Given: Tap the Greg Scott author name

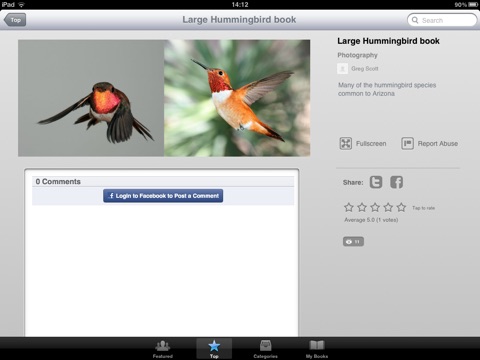Looking at the screenshot, I should pyautogui.click(x=365, y=69).
